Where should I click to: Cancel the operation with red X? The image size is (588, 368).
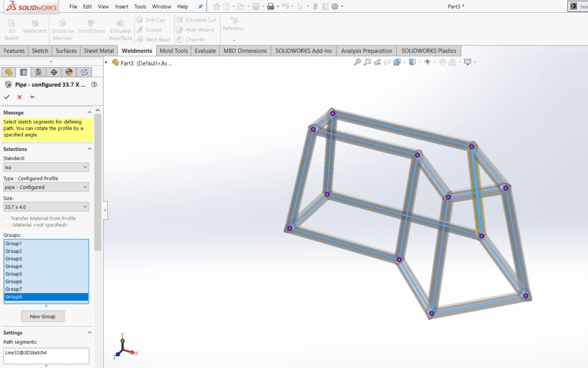point(20,97)
